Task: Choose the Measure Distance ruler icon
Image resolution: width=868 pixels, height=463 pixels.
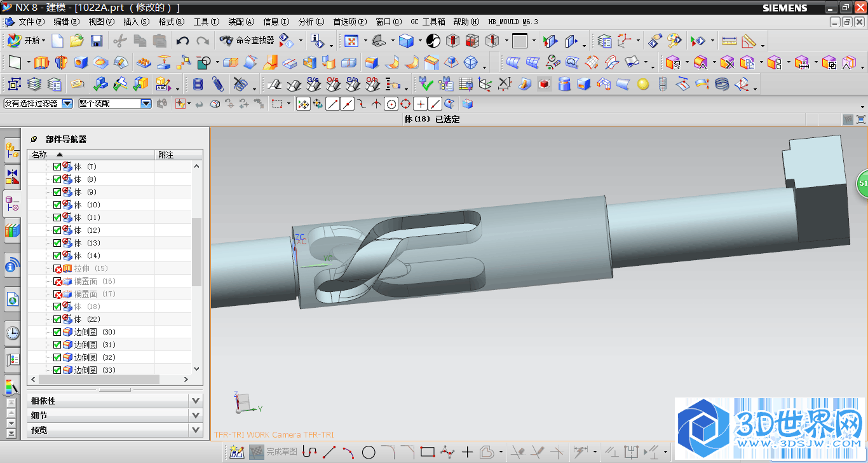Action: (729, 41)
